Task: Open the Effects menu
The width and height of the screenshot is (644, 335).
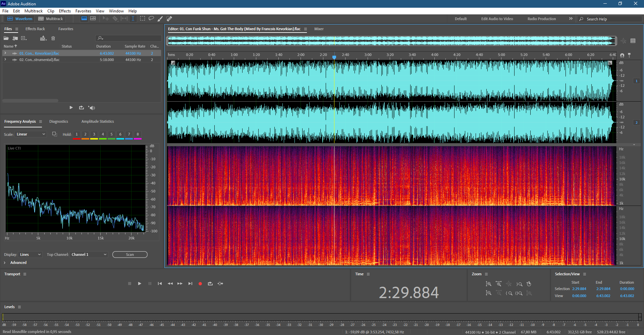Action: (65, 11)
